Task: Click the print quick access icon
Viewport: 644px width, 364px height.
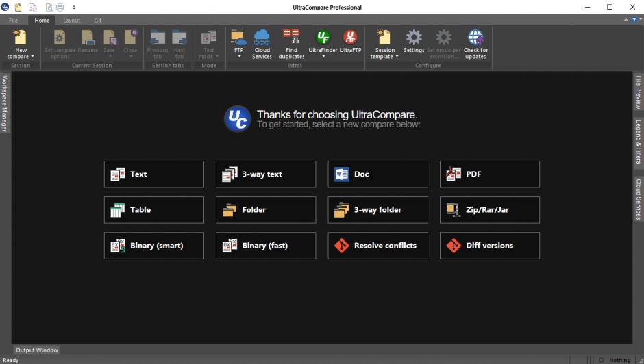Action: [x=60, y=7]
